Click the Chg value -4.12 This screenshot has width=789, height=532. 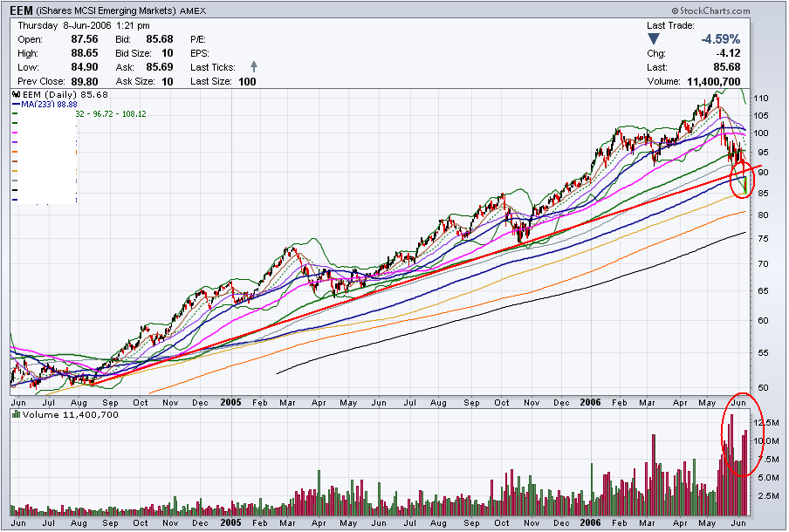pos(728,53)
